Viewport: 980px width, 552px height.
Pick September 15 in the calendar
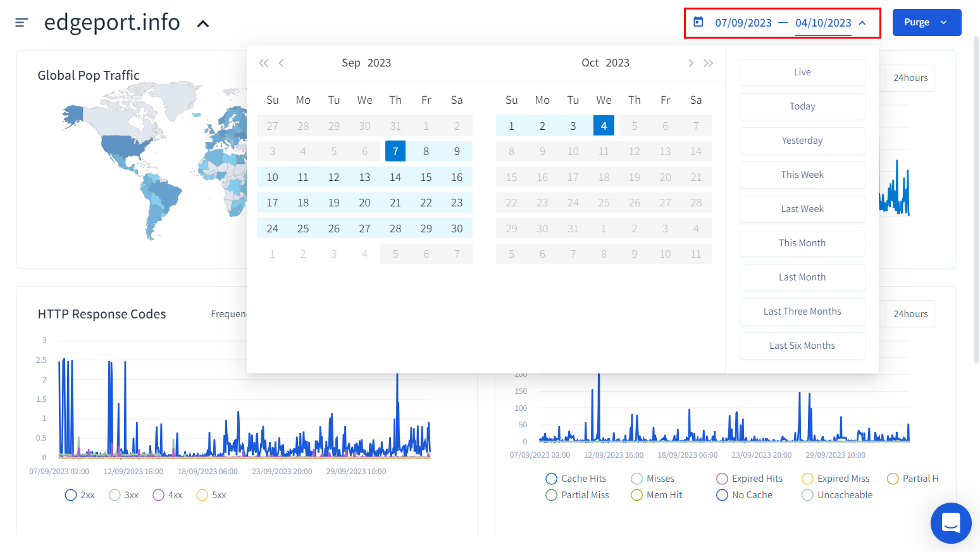pyautogui.click(x=426, y=177)
